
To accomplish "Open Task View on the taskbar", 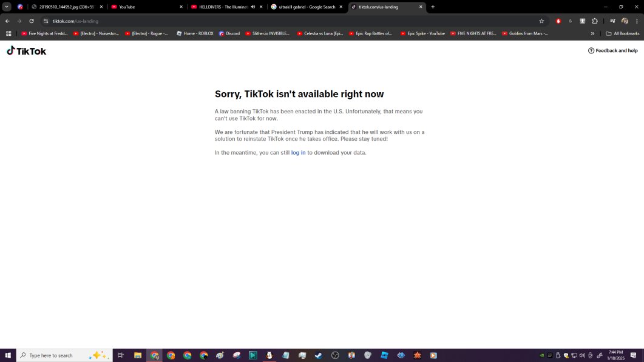I will (121, 355).
